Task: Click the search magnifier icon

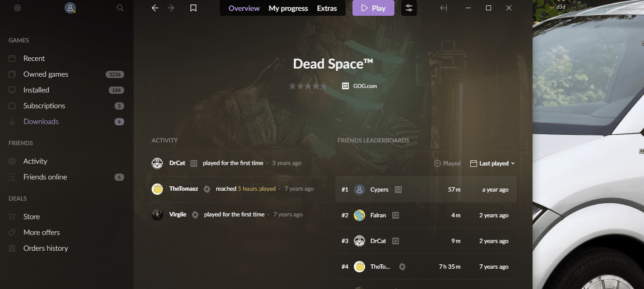Action: tap(120, 8)
